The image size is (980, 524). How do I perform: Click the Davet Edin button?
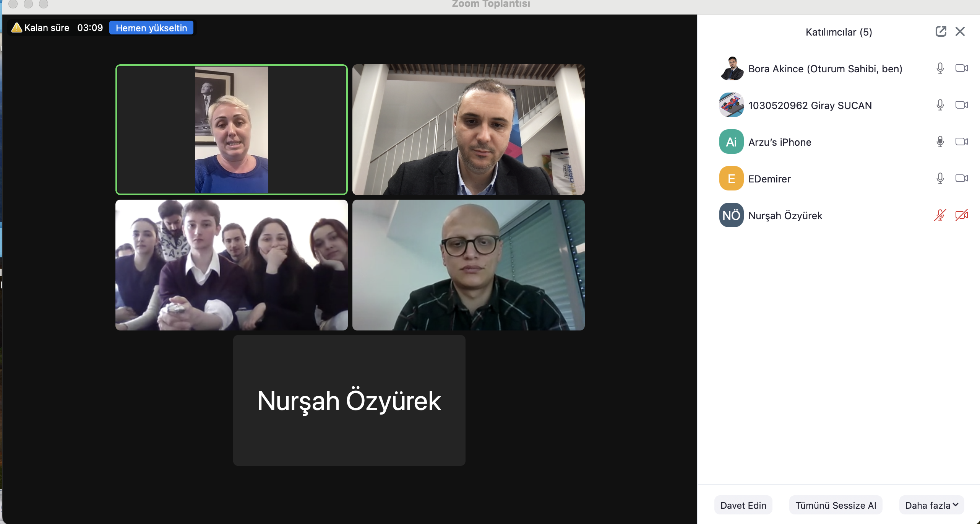click(x=743, y=505)
